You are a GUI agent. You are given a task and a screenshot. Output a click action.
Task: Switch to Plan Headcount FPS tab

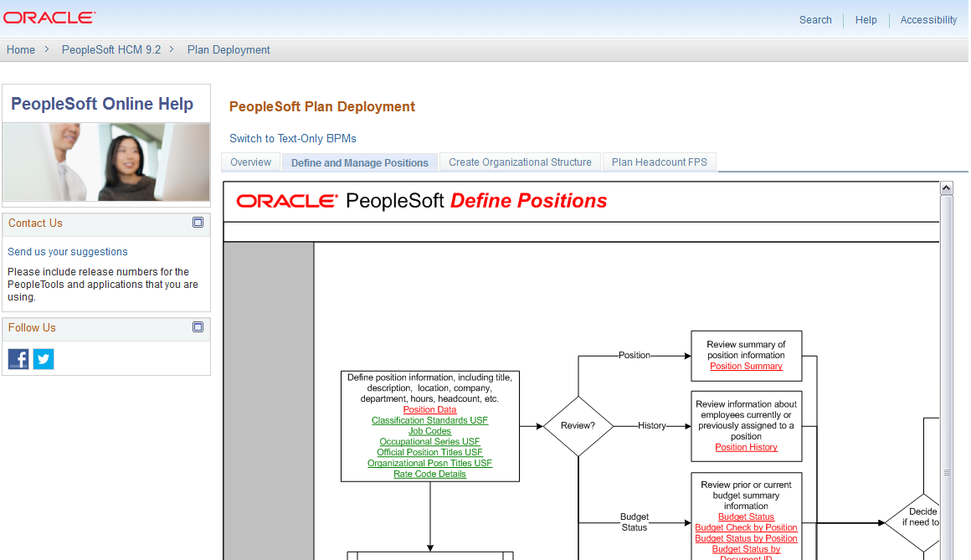(x=660, y=162)
